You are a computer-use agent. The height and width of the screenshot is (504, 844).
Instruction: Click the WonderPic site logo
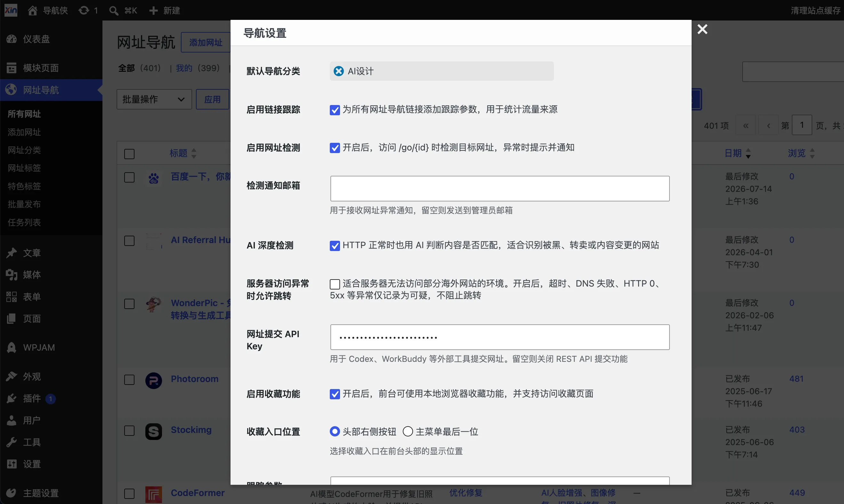(153, 305)
